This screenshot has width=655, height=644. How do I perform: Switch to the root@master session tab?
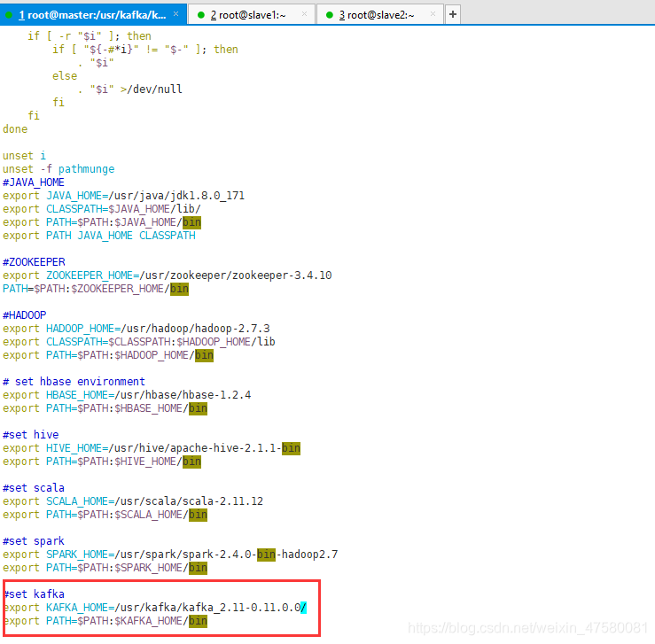click(93, 14)
